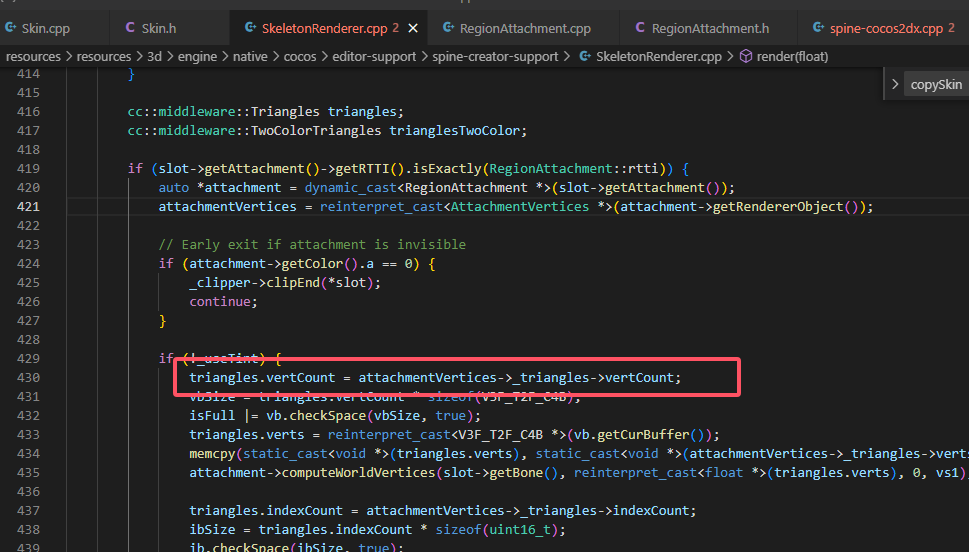Open the spine-cocos2dx.cpp tab
The image size is (969, 552).
(886, 28)
